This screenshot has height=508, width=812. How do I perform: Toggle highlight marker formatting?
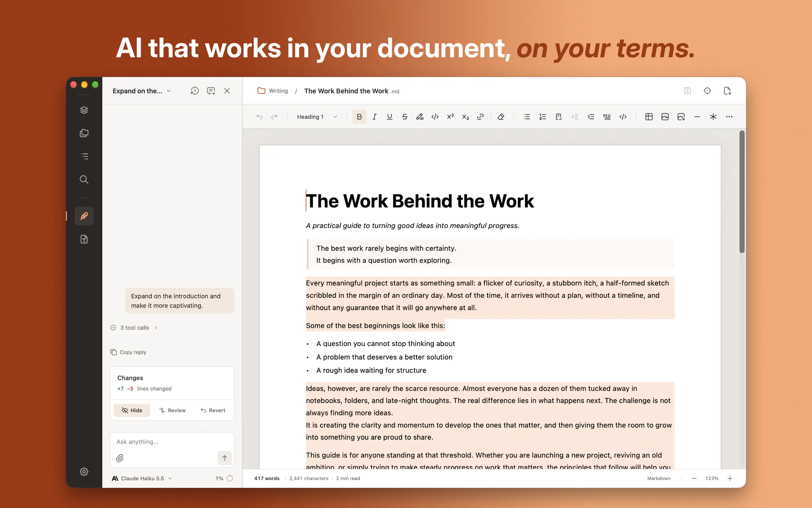point(420,117)
